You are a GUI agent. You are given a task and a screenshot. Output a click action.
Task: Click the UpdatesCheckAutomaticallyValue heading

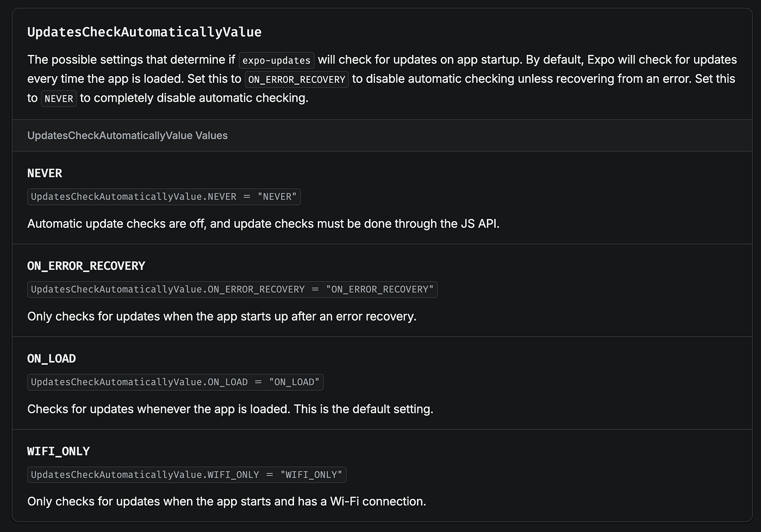(x=145, y=32)
